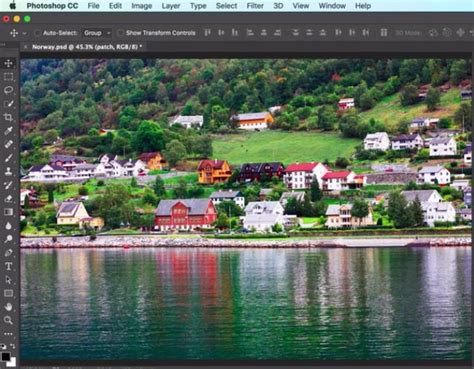This screenshot has width=474, height=369.
Task: Open the Type menu
Action: 198,6
